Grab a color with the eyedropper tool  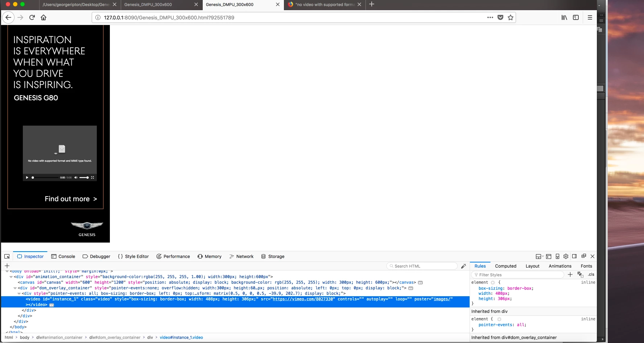point(463,266)
